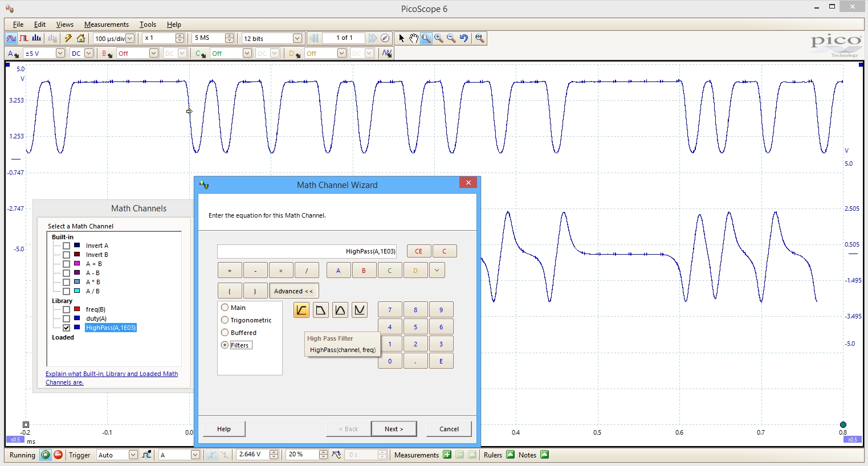Select the Buffered radio option

(x=225, y=333)
